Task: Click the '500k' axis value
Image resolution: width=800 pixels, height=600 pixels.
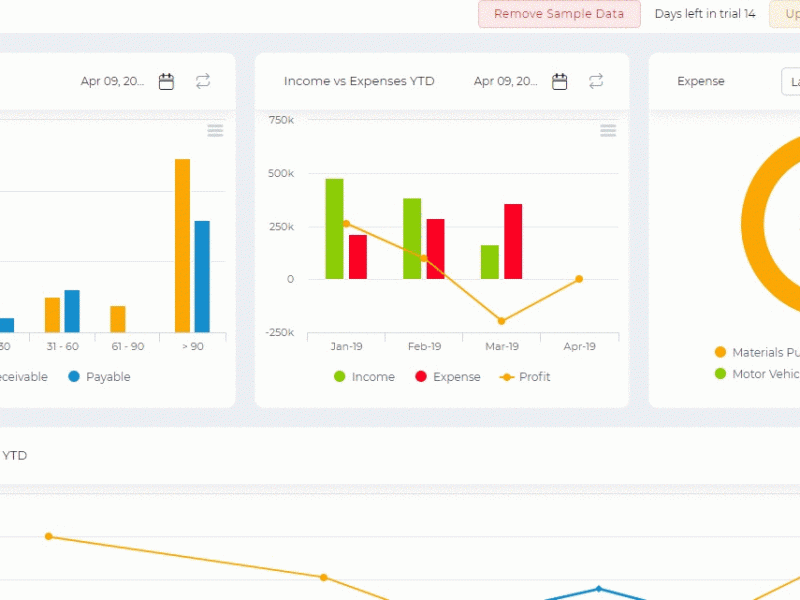Action: (281, 173)
